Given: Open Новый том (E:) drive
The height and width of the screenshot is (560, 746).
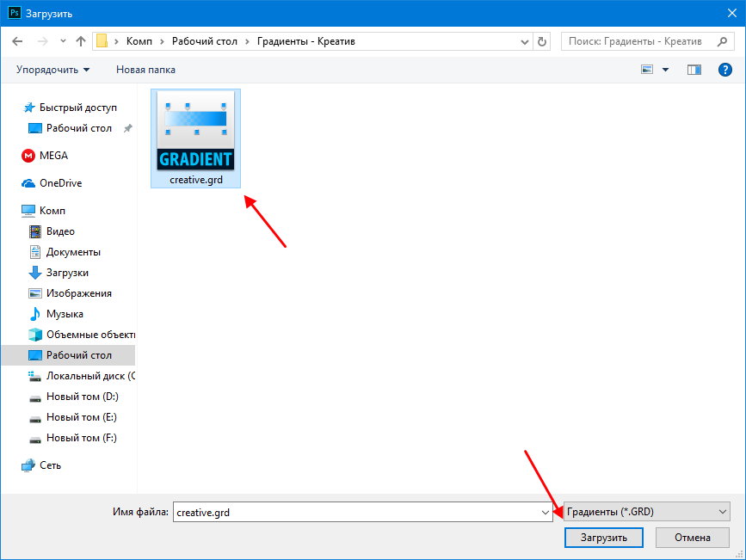Looking at the screenshot, I should [x=73, y=417].
